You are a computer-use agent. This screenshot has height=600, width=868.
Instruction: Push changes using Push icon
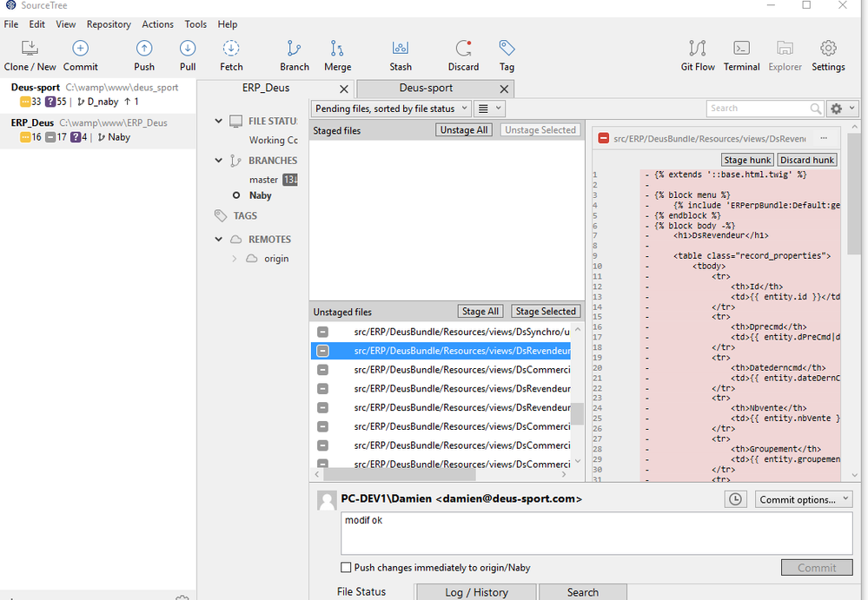click(144, 56)
